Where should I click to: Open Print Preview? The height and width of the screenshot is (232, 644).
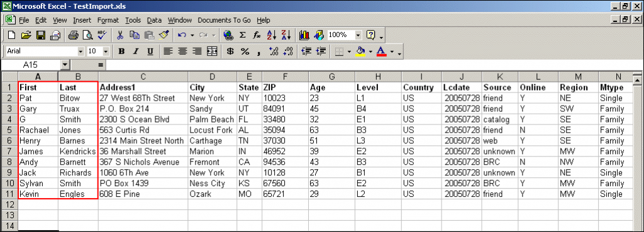[87, 35]
